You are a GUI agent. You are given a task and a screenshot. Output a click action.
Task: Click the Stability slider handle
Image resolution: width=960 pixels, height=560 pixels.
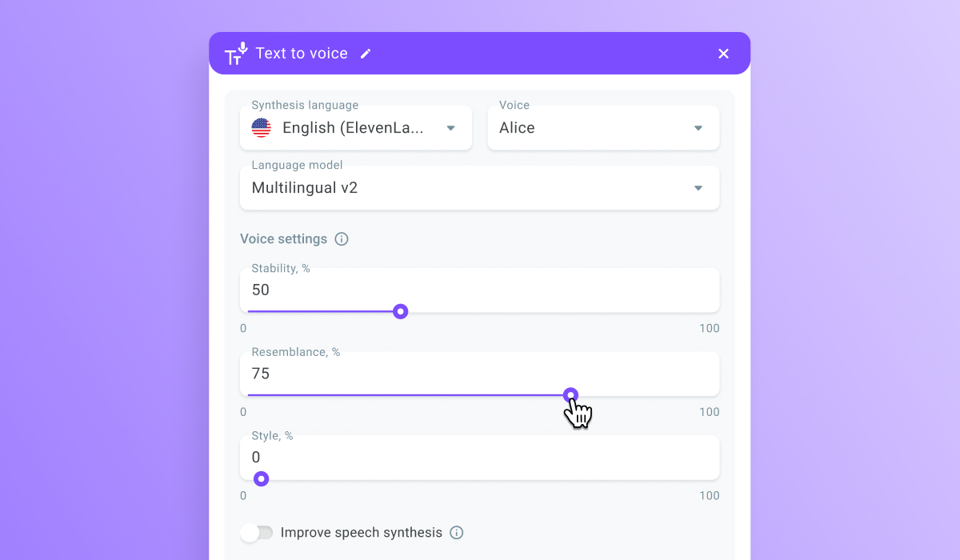coord(401,311)
